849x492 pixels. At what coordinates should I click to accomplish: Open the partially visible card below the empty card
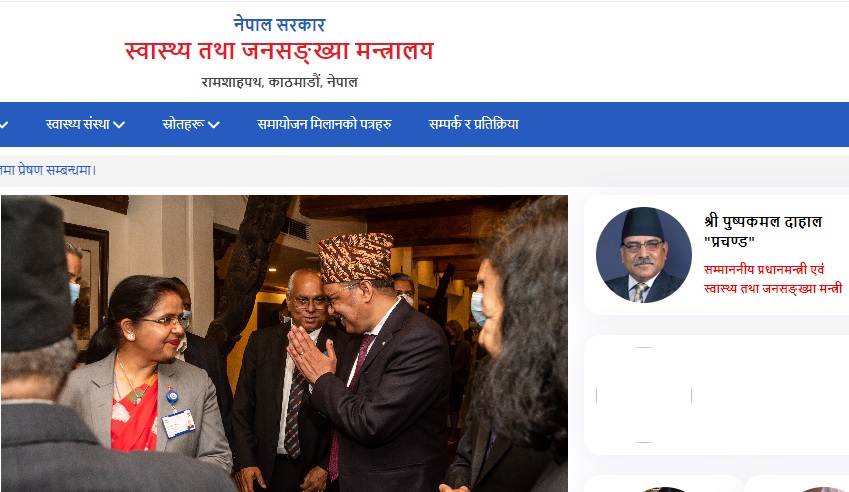(663, 484)
